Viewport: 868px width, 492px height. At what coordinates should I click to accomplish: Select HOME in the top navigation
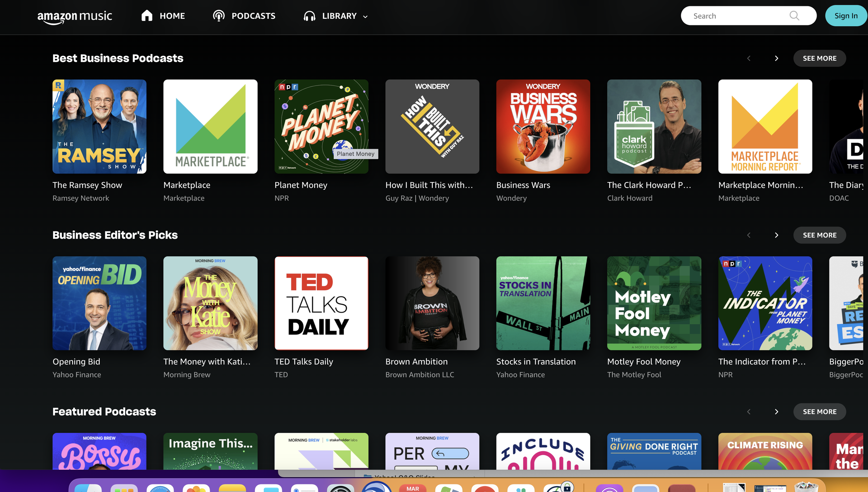pyautogui.click(x=172, y=16)
